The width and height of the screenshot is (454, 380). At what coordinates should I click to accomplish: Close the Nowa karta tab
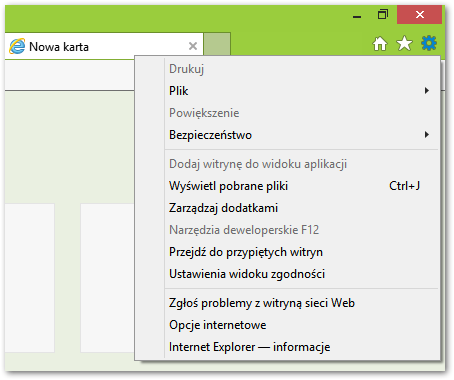click(193, 46)
